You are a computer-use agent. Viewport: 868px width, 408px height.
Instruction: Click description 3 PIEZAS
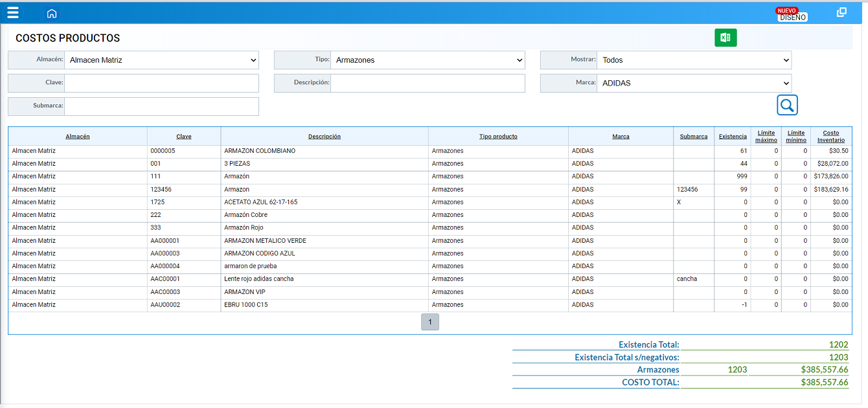click(x=237, y=164)
